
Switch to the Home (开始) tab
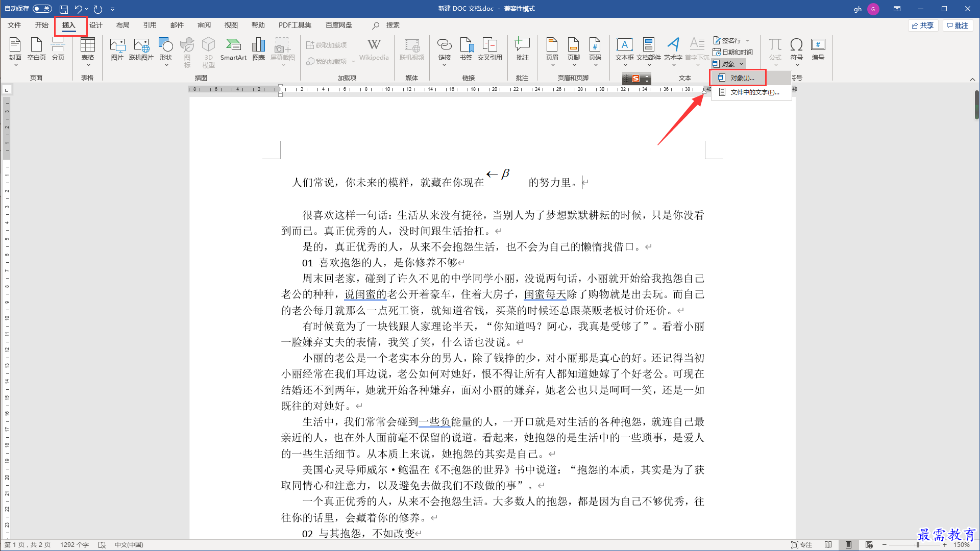41,25
